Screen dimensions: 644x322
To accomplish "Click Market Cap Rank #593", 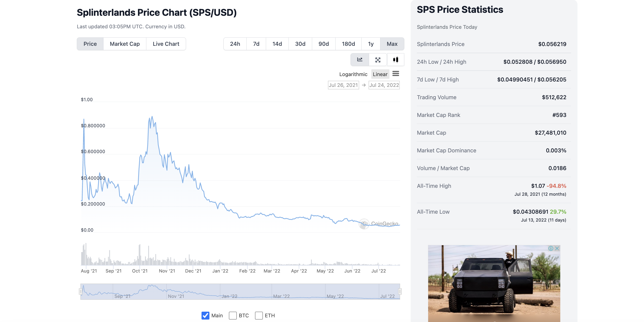I will pyautogui.click(x=559, y=115).
